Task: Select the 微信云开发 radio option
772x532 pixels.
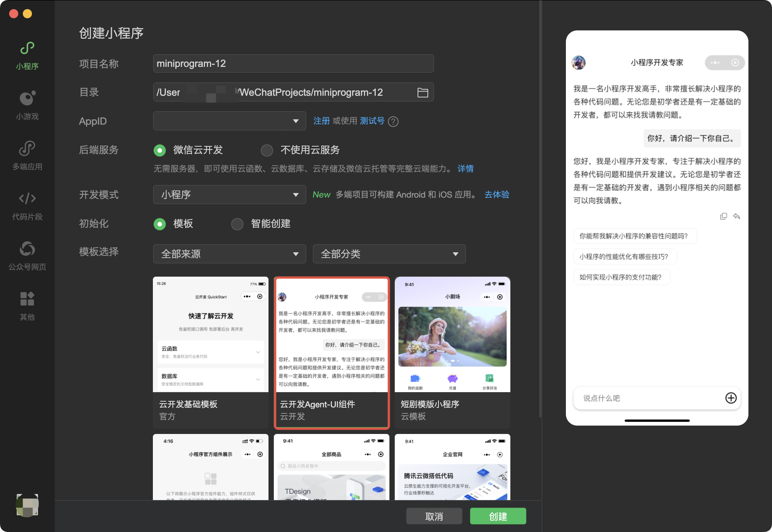Action: 160,150
